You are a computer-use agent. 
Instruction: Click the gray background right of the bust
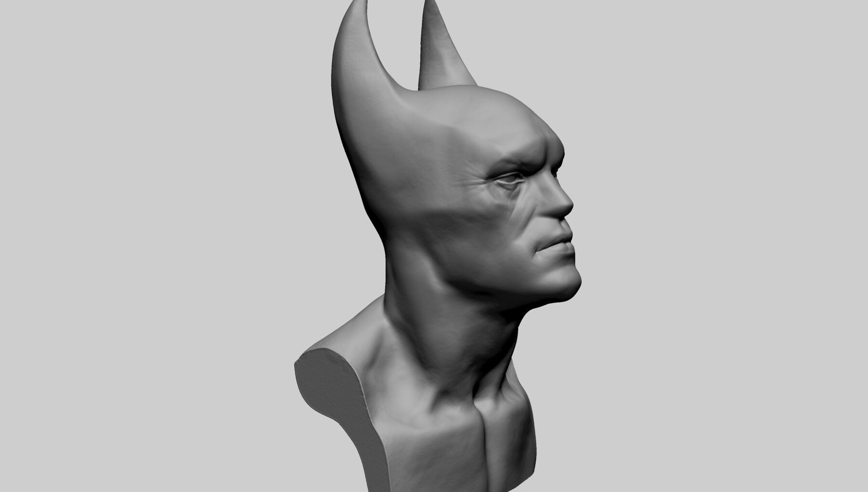pos(723,241)
